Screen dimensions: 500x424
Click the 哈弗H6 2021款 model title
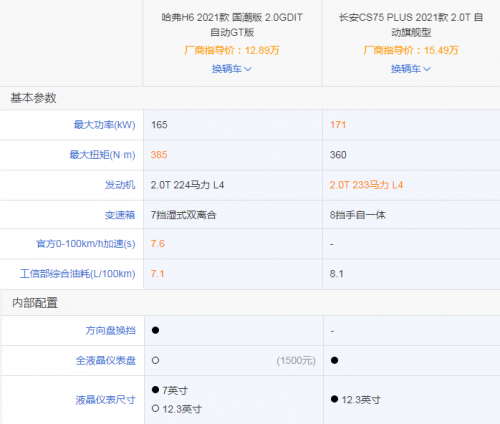[x=232, y=25]
